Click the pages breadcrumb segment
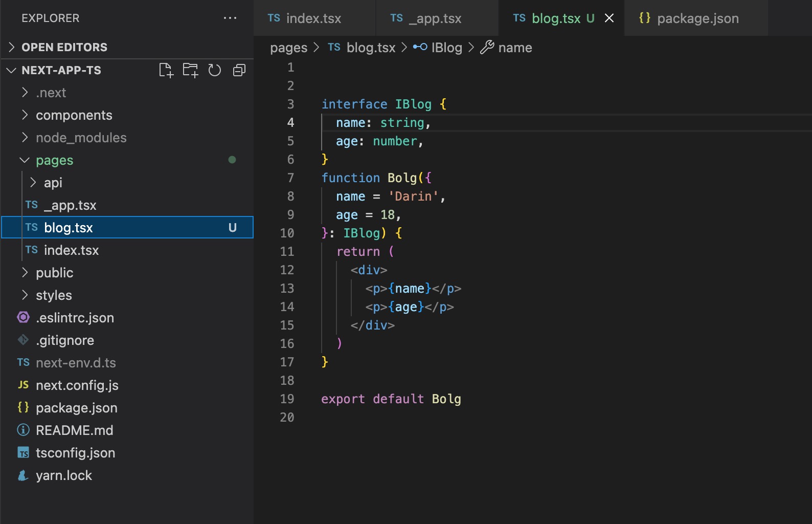Viewport: 812px width, 524px height. (x=288, y=48)
